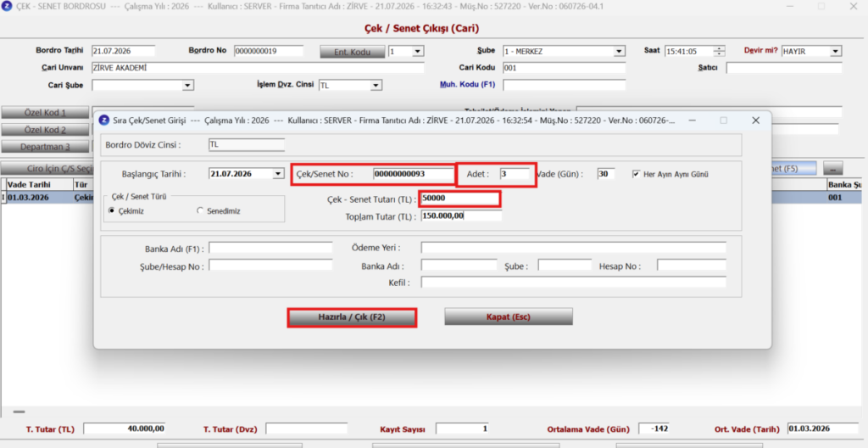
Task: Click the T. Tutar (Dvz) field
Action: click(306, 428)
